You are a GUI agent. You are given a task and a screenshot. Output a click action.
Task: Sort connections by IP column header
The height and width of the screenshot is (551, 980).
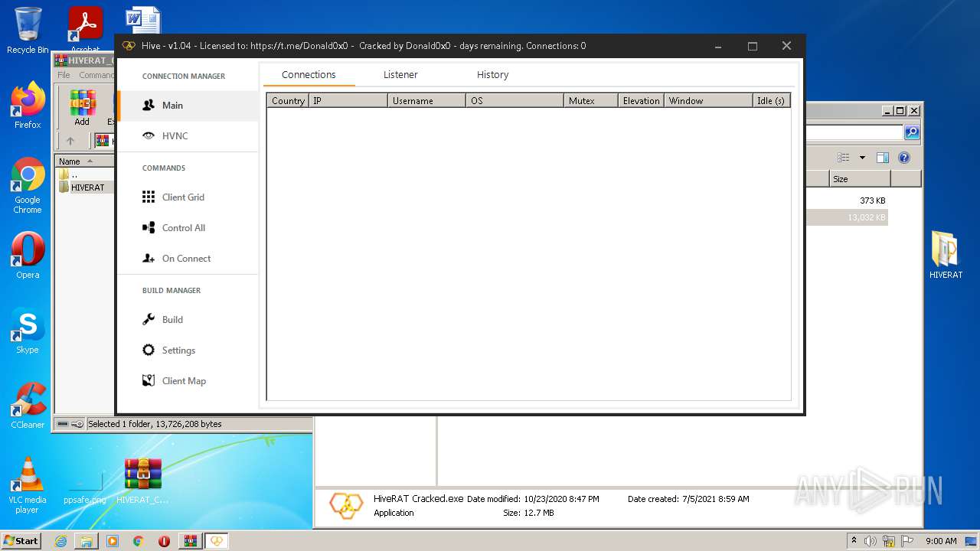tap(348, 101)
